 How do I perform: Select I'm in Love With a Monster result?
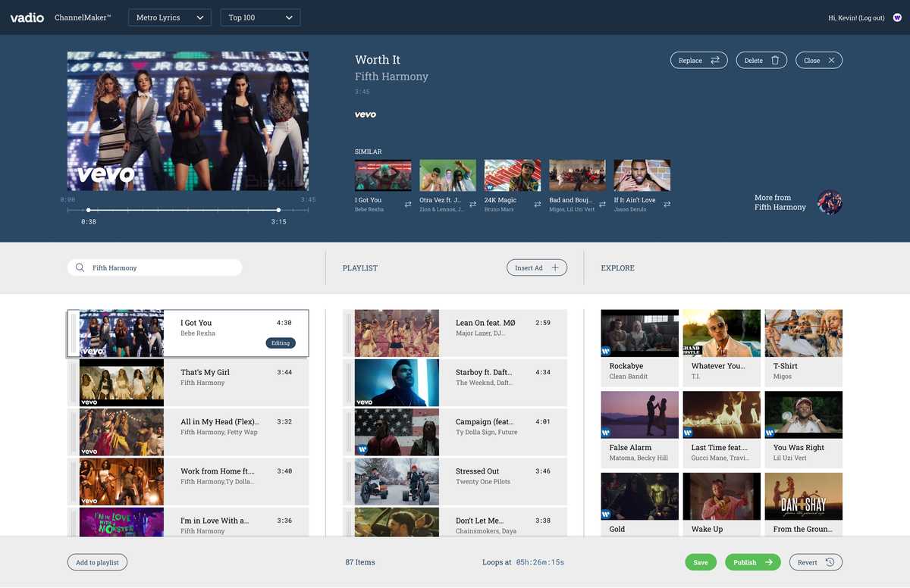[x=188, y=523]
